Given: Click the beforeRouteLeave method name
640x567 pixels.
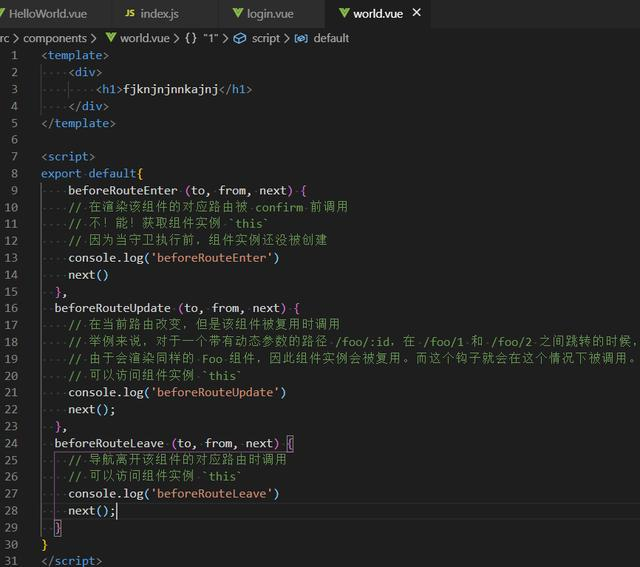Looking at the screenshot, I should (x=110, y=443).
